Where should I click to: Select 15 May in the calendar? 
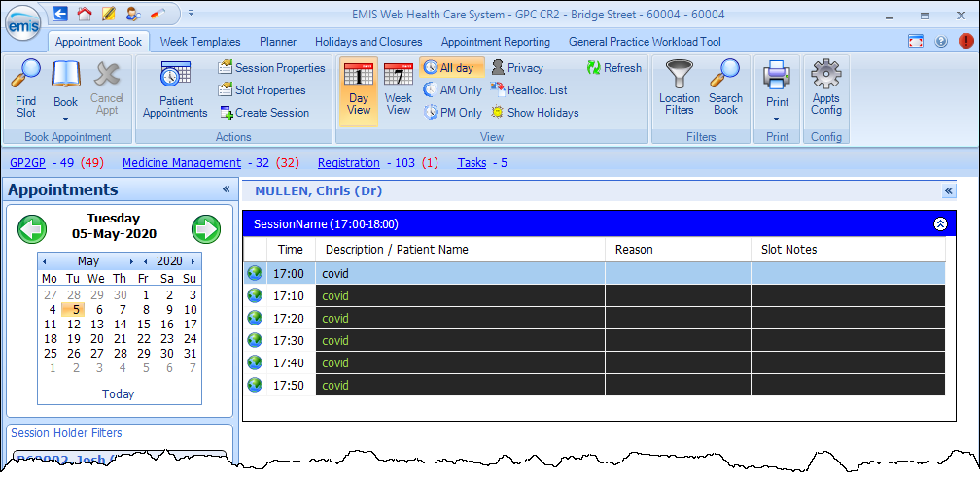(144, 325)
